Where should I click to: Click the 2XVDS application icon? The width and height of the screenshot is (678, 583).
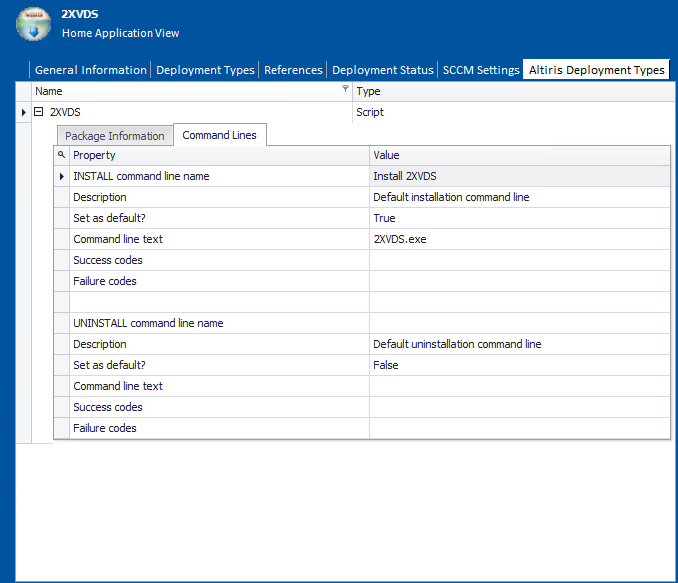pyautogui.click(x=32, y=24)
